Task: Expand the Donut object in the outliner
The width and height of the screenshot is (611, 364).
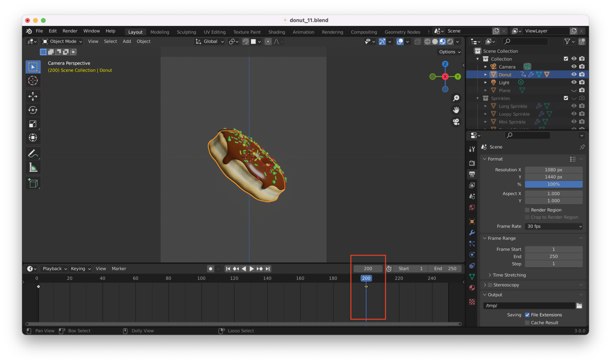Action: [x=486, y=74]
